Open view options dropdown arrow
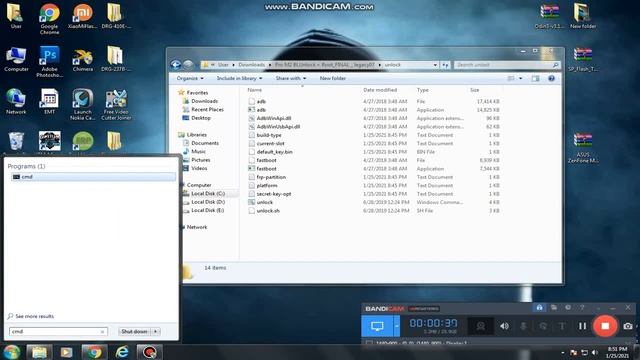This screenshot has width=640, height=360. [520, 78]
